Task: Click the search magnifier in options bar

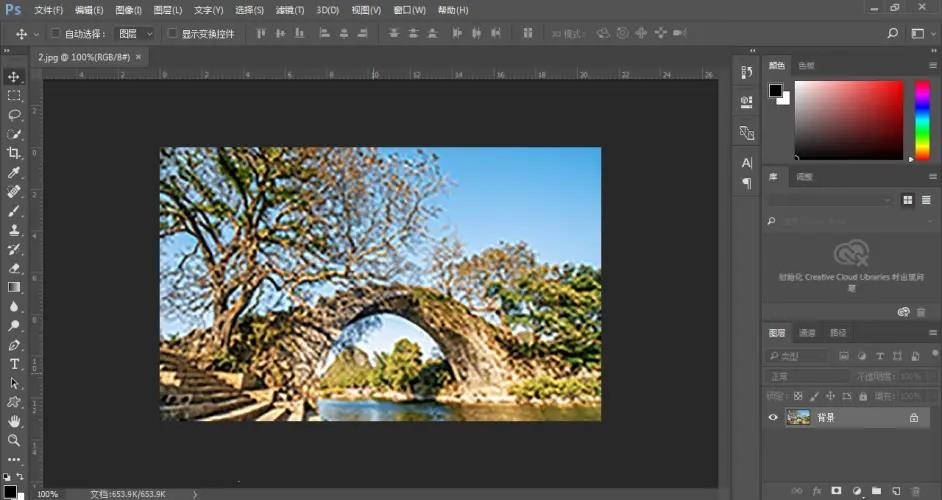Action: [x=893, y=33]
